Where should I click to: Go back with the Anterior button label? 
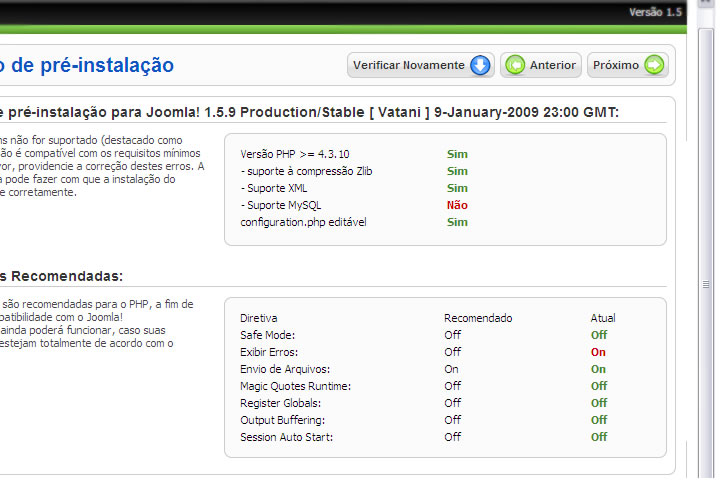553,65
